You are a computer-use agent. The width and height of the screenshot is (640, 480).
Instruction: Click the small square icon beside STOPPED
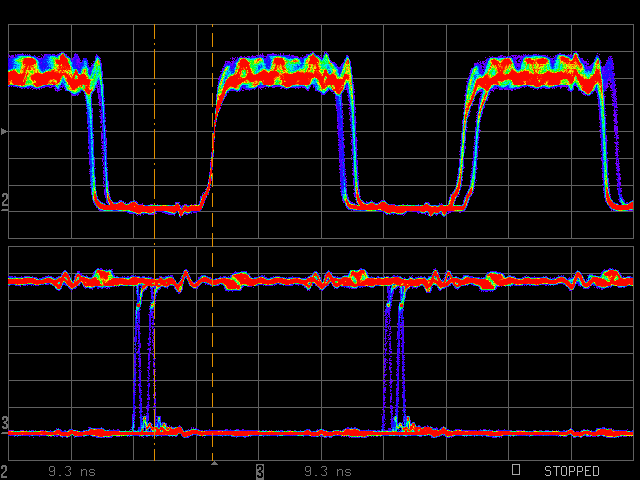516,469
